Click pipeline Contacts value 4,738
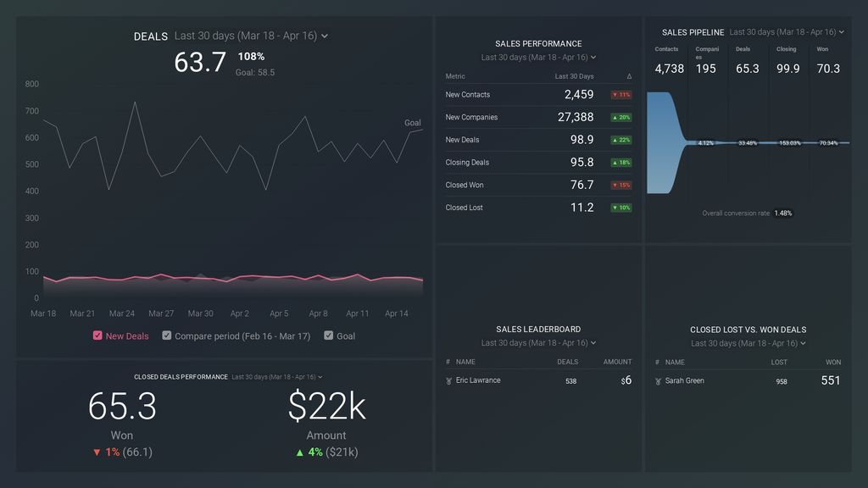868x488 pixels. point(670,69)
